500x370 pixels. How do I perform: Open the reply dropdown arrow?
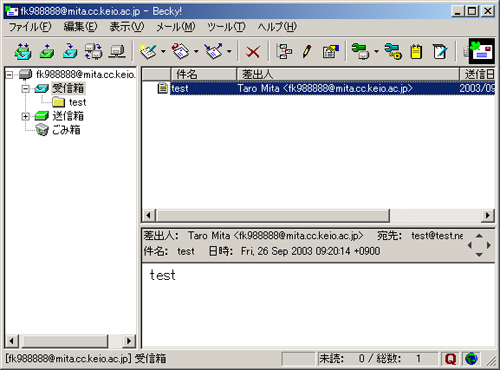click(x=196, y=51)
